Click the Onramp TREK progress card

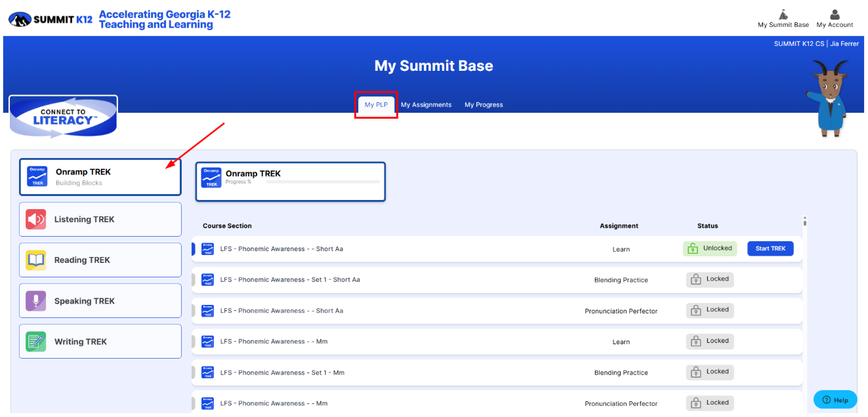pos(291,182)
